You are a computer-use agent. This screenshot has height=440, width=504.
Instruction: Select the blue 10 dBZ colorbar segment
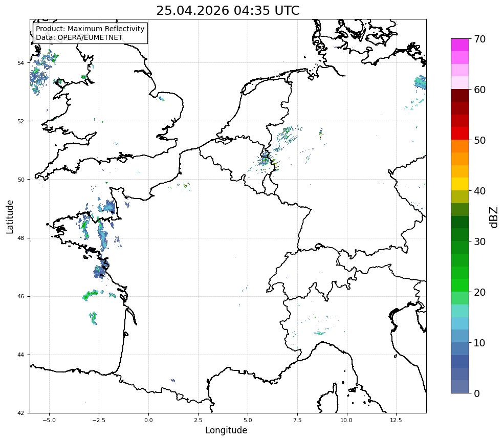coord(459,349)
